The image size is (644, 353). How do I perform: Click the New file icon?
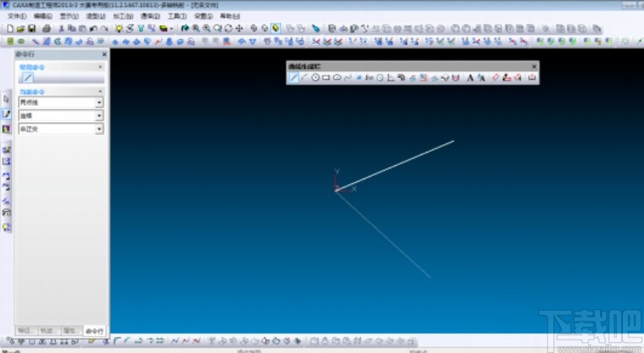click(x=10, y=28)
